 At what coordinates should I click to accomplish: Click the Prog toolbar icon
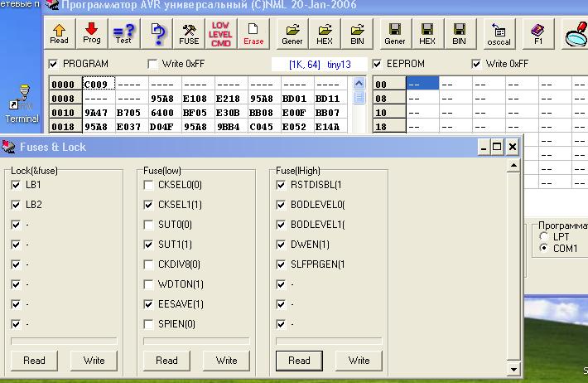tap(92, 33)
